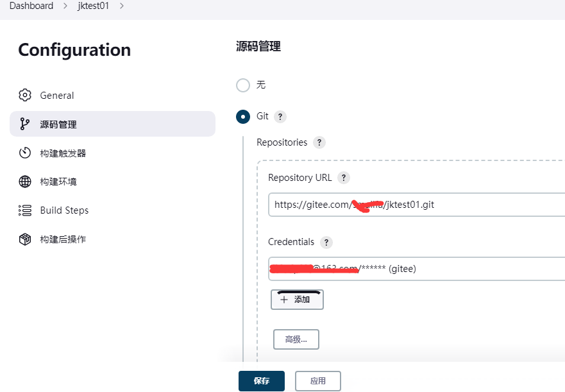Click the 应用 apply button
The height and width of the screenshot is (392, 565).
(x=318, y=380)
